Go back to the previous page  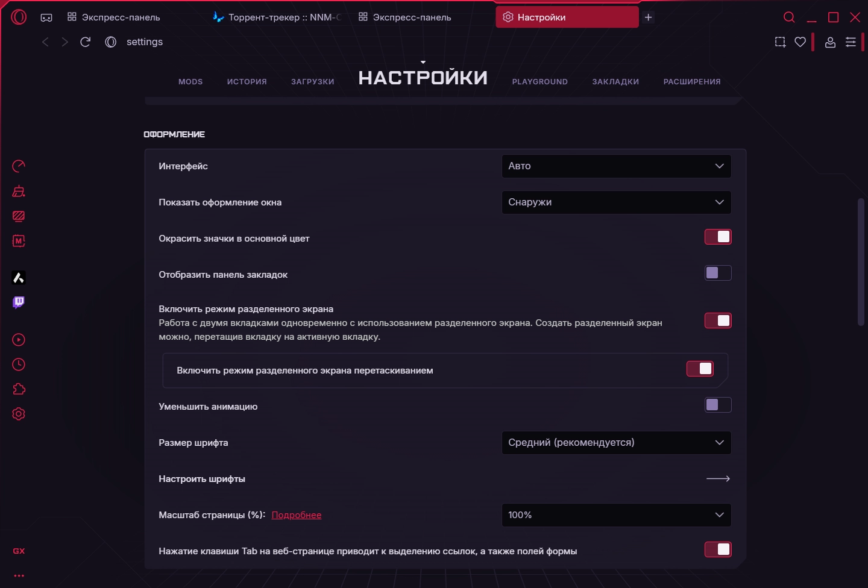pyautogui.click(x=45, y=42)
